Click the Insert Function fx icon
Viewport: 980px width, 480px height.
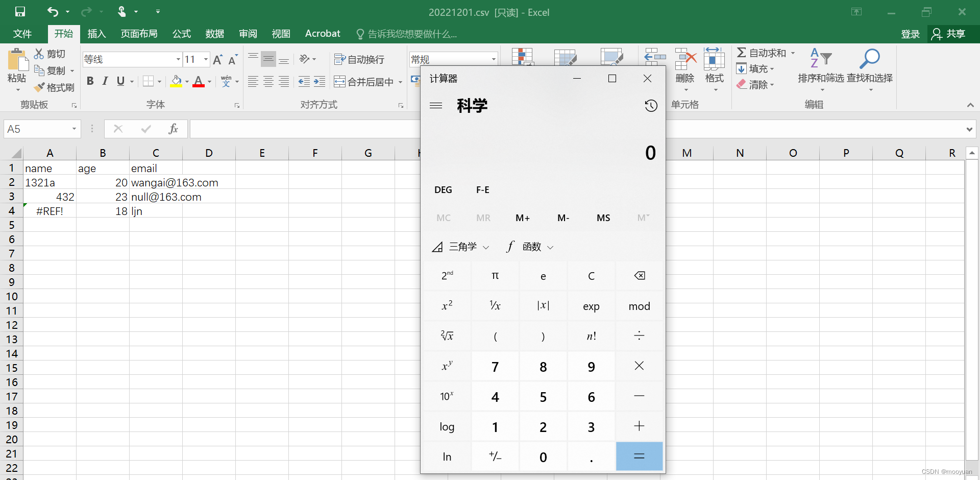point(174,129)
